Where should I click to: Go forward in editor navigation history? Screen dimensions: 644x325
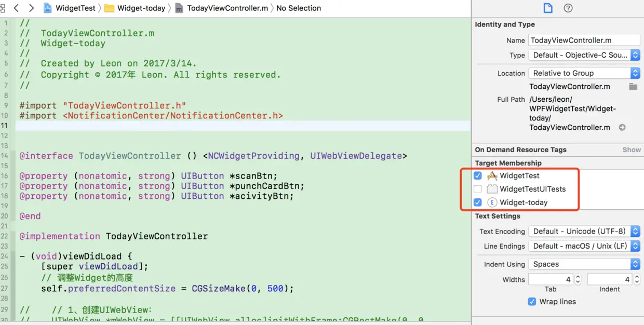(x=31, y=8)
